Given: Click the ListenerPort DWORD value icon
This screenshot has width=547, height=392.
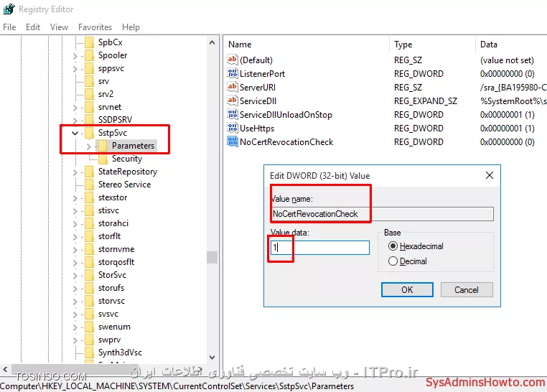Looking at the screenshot, I should point(233,73).
